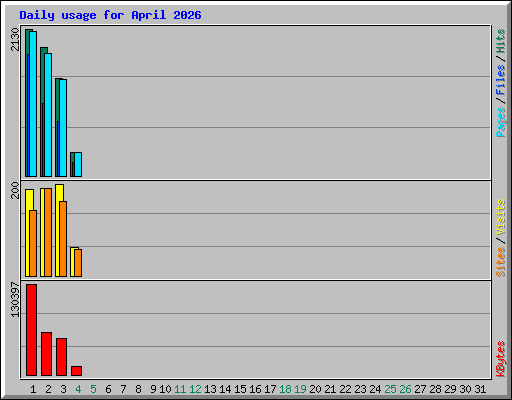512x400 pixels.
Task: Click the cyan pages bar for day 1
Action: tap(33, 104)
